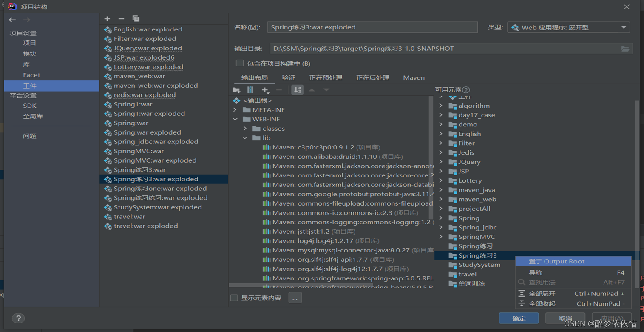Select 置于 Output Root menu entry
The image size is (644, 332).
coord(573,261)
